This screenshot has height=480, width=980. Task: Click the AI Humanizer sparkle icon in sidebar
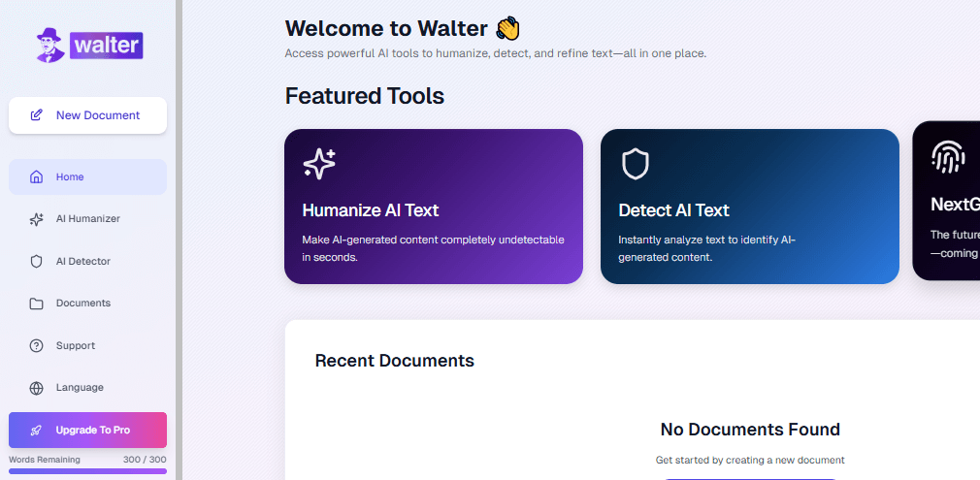36,219
